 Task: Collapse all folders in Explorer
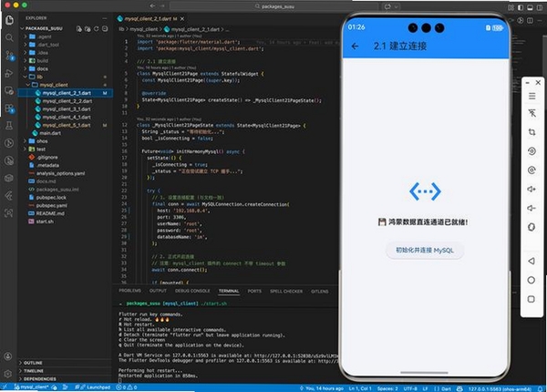(105, 28)
